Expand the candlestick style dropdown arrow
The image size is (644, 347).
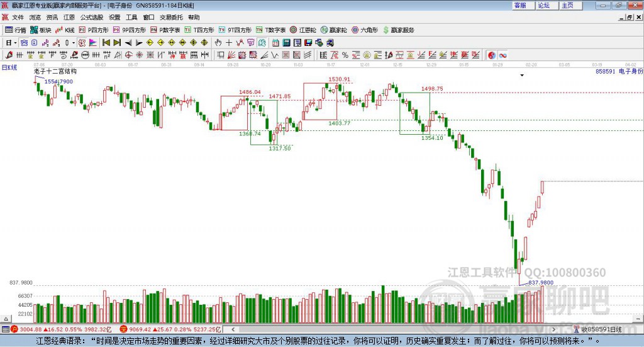coord(74,43)
